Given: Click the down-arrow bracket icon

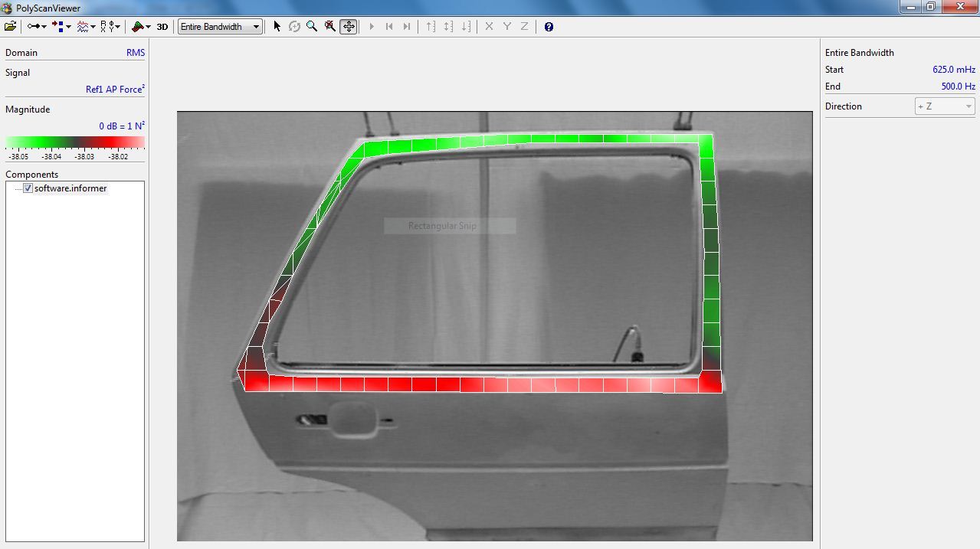Looking at the screenshot, I should point(466,26).
